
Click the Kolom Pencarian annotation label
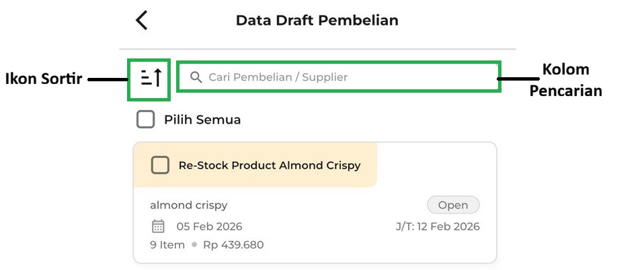pos(565,79)
